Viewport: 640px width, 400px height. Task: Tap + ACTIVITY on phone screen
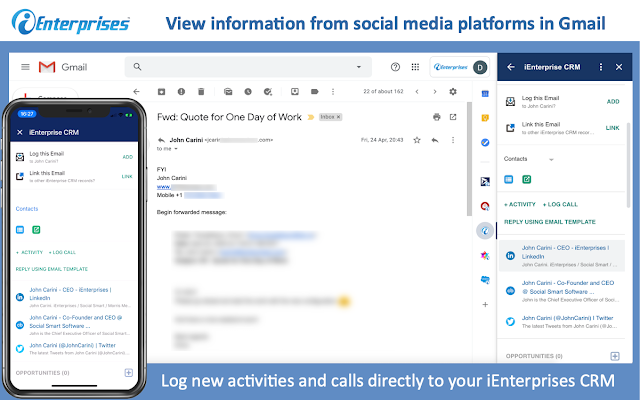(x=29, y=252)
